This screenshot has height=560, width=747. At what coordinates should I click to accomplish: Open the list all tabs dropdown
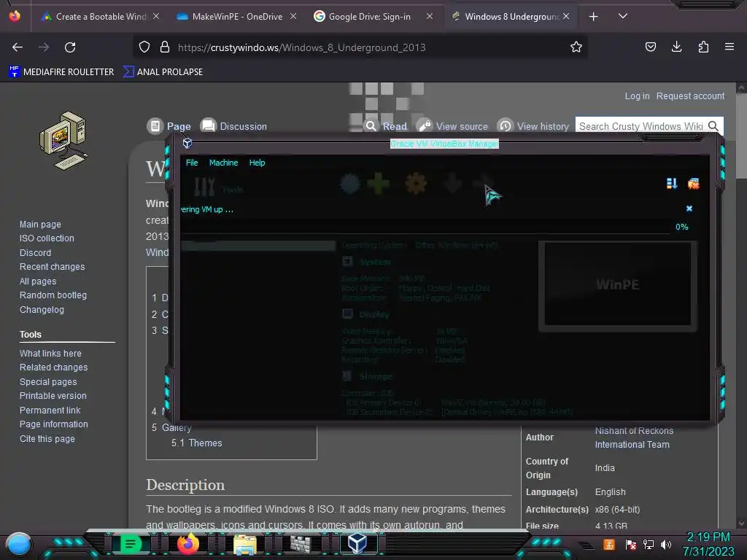point(623,16)
